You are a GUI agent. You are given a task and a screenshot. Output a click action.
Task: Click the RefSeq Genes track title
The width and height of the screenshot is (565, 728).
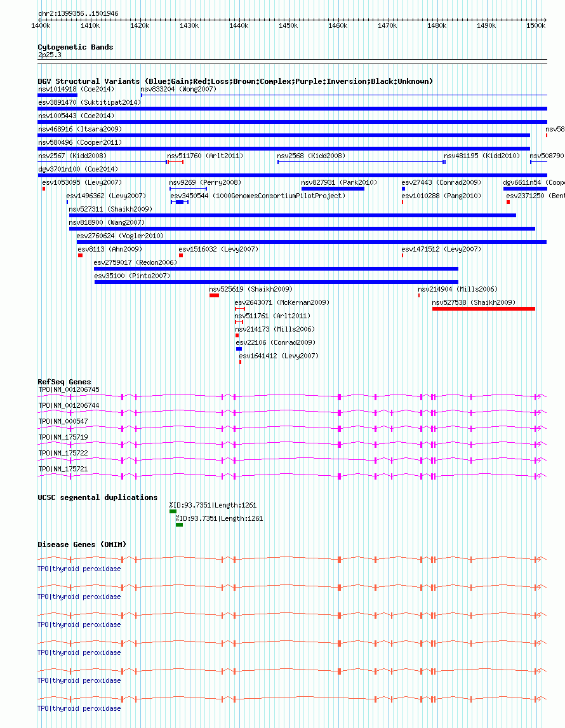[65, 382]
